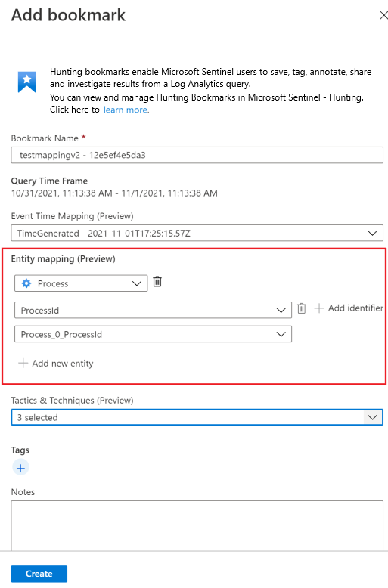Image resolution: width=388 pixels, height=588 pixels.
Task: Click the plus icon for Add new entity
Action: click(23, 363)
